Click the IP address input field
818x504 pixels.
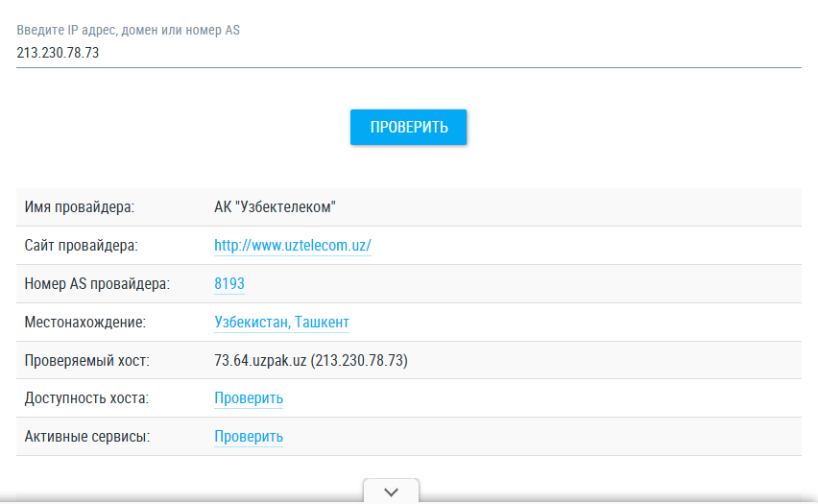click(x=408, y=53)
